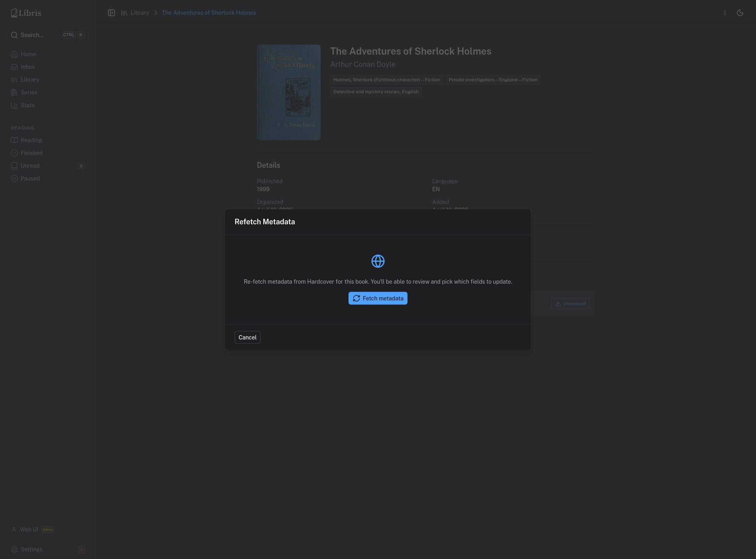The width and height of the screenshot is (756, 559).
Task: Open Settings in the sidebar
Action: [47, 549]
